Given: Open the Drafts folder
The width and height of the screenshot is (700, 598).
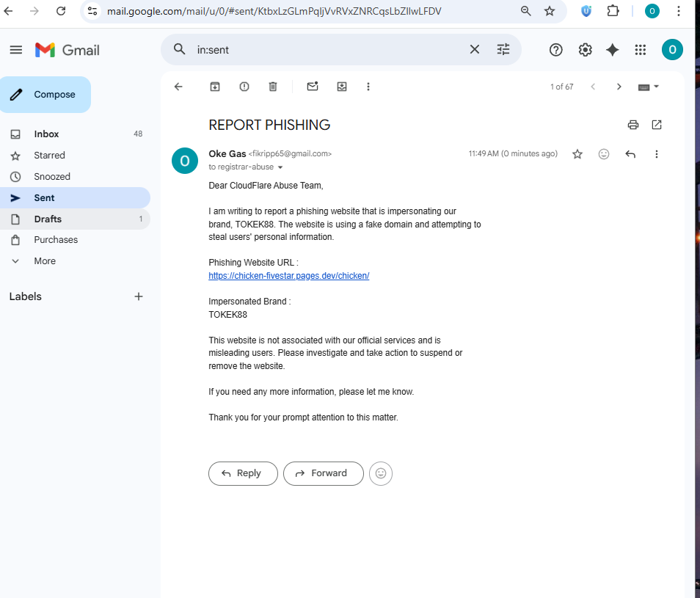Looking at the screenshot, I should pos(75,219).
